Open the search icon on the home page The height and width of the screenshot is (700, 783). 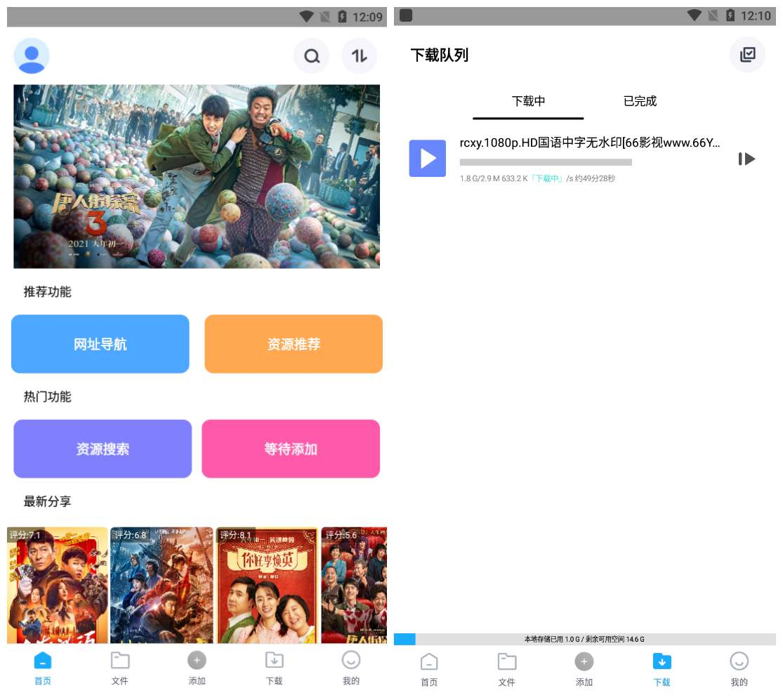click(x=311, y=56)
